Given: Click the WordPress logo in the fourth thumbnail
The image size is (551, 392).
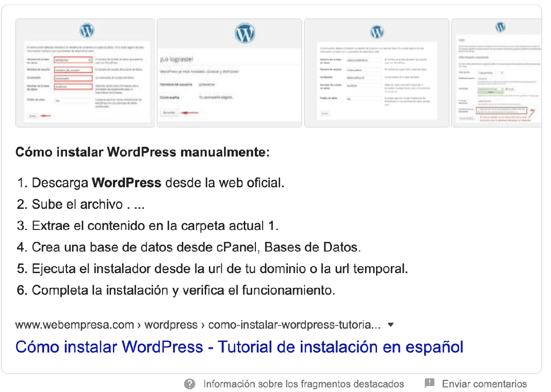Looking at the screenshot, I should [501, 27].
